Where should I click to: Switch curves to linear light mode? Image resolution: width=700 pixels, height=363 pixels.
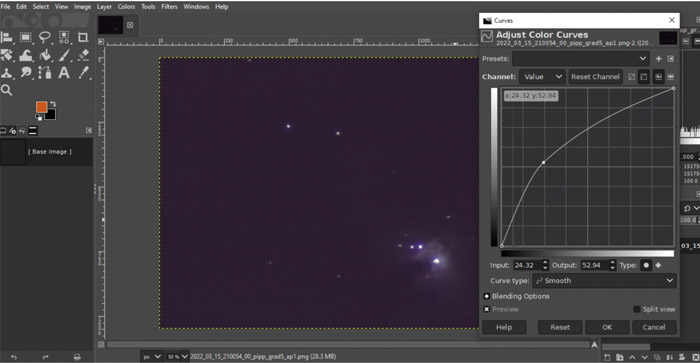(631, 77)
